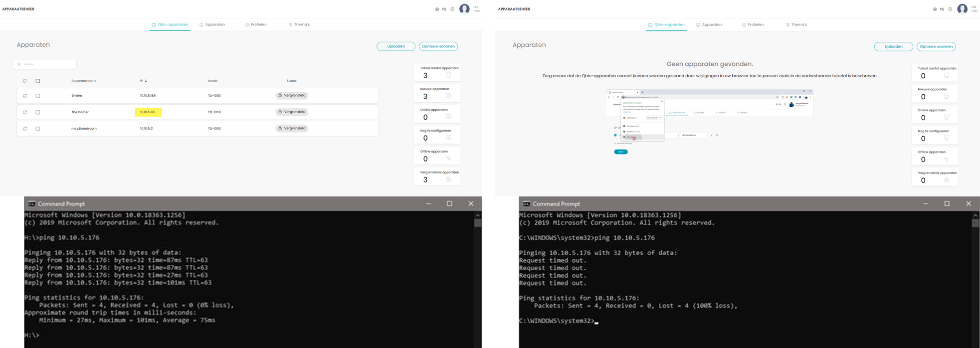Click the IP address 10.10.5.189
The image size is (980, 348).
pyautogui.click(x=148, y=96)
